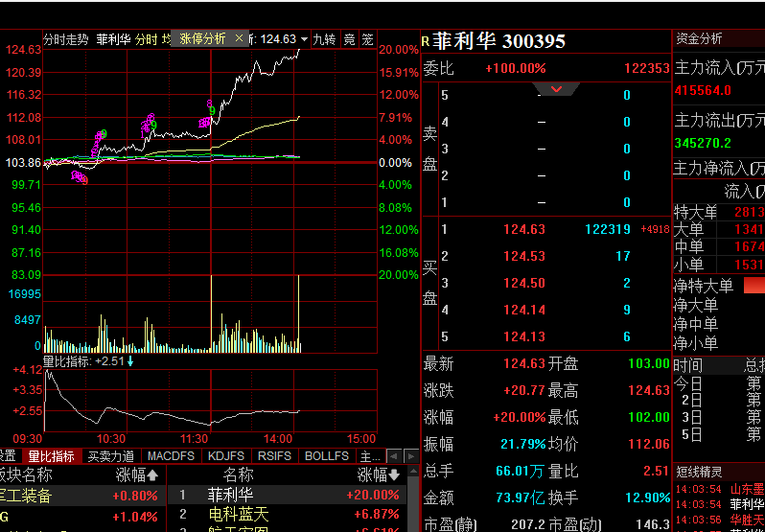This screenshot has width=765, height=532.
Task: Click the stock title 菲利华 300395
Action: 498,41
